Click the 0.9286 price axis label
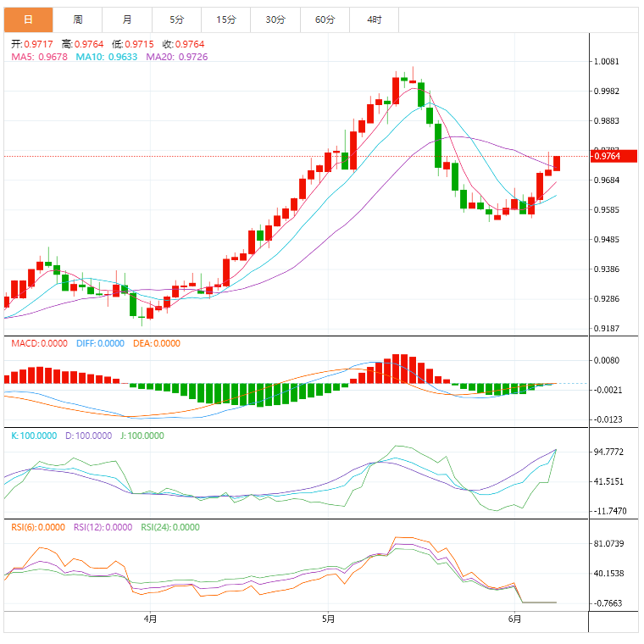Screen dimensions: 644x644 [x=607, y=299]
